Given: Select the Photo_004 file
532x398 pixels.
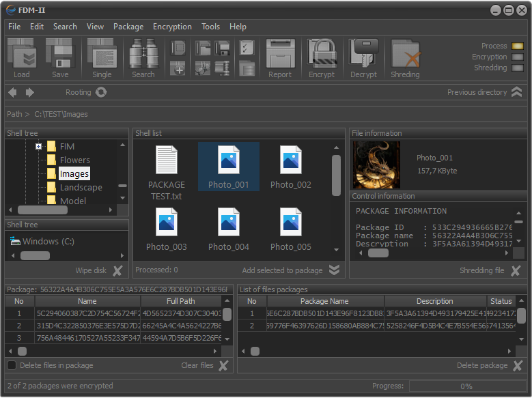Looking at the screenshot, I should coord(229,229).
